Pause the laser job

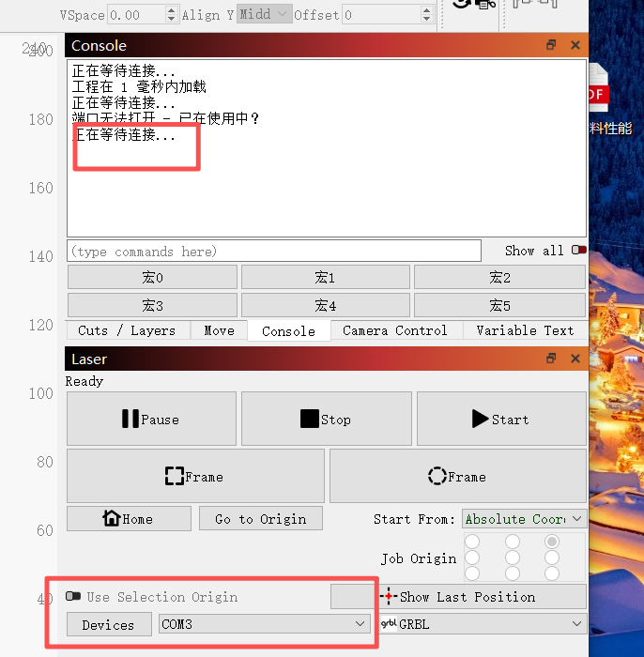(x=151, y=419)
